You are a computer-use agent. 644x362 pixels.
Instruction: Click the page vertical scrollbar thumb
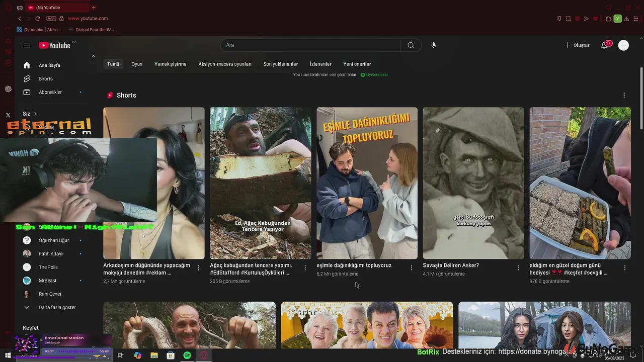click(x=641, y=98)
